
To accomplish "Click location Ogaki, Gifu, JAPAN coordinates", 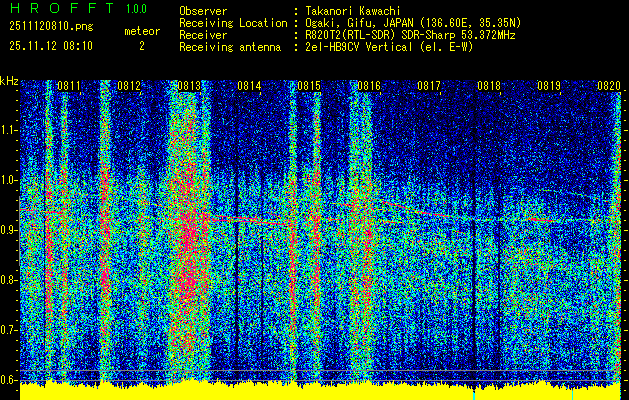I will click(413, 23).
